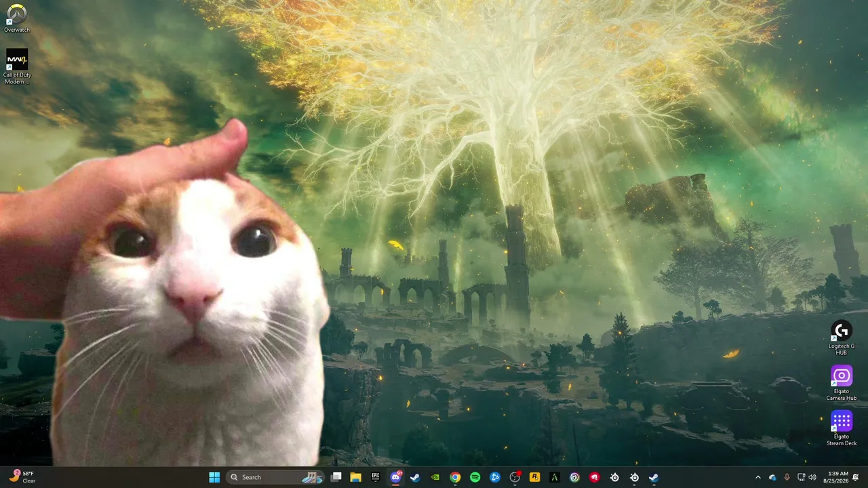Switch to Google Chrome on the taskbar

point(455,477)
